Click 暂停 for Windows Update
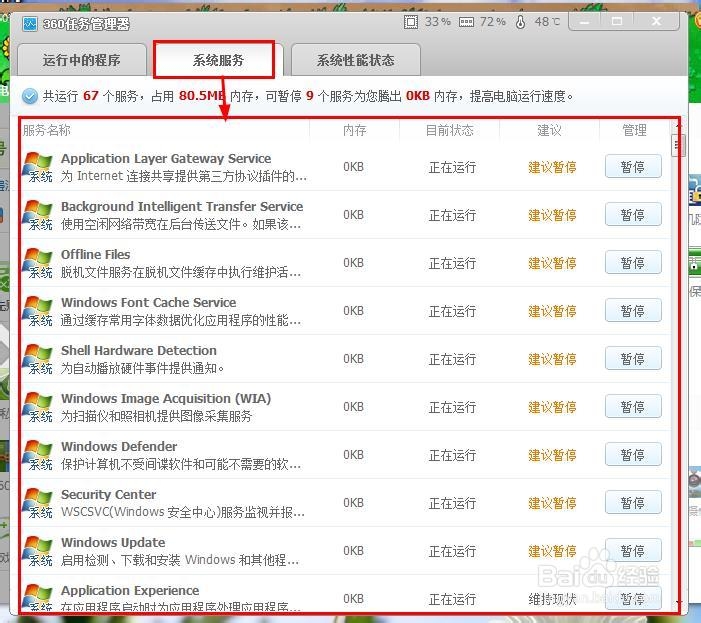Viewport: 701px width, 623px height. pyautogui.click(x=633, y=551)
